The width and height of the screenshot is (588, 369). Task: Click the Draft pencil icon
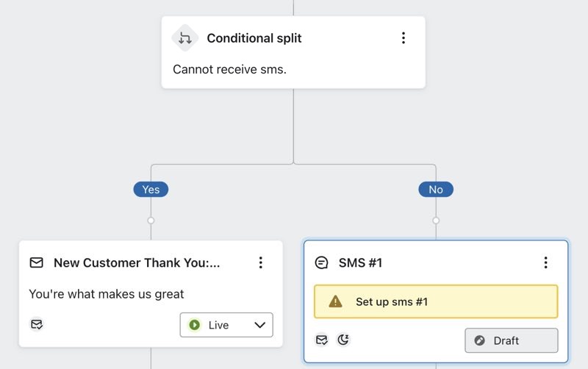click(x=480, y=340)
